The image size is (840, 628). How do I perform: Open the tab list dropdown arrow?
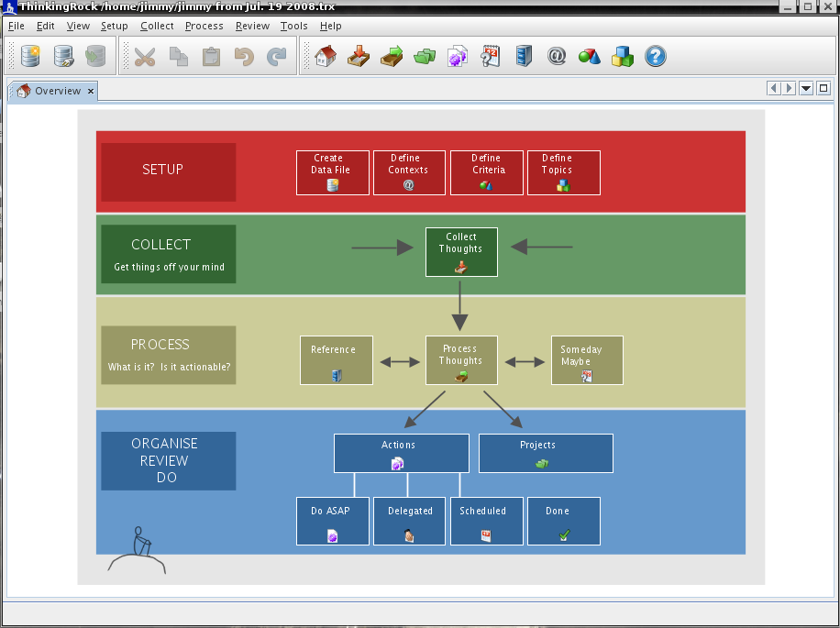[x=806, y=88]
